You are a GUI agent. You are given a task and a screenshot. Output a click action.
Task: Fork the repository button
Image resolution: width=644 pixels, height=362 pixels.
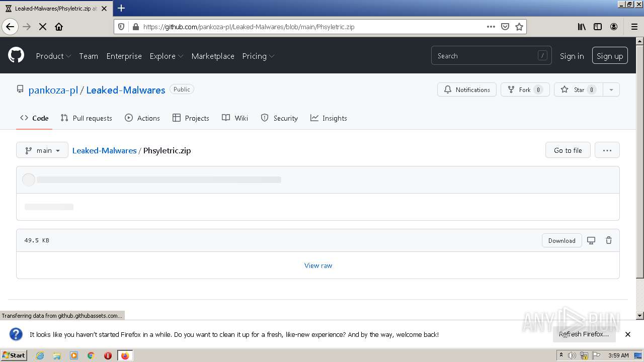coord(525,89)
